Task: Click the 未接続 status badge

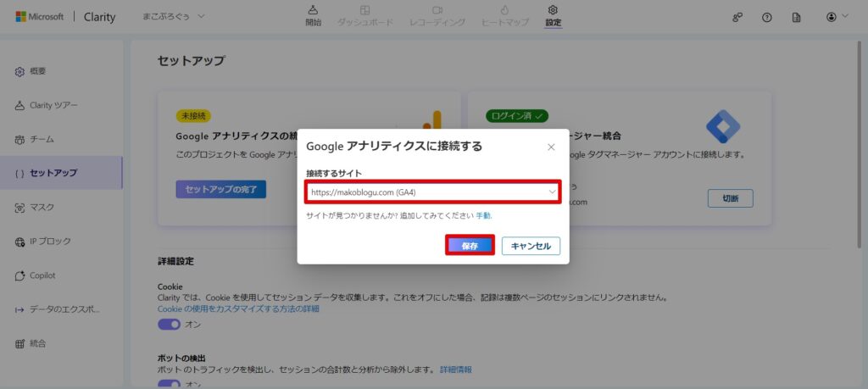Action: coord(193,116)
